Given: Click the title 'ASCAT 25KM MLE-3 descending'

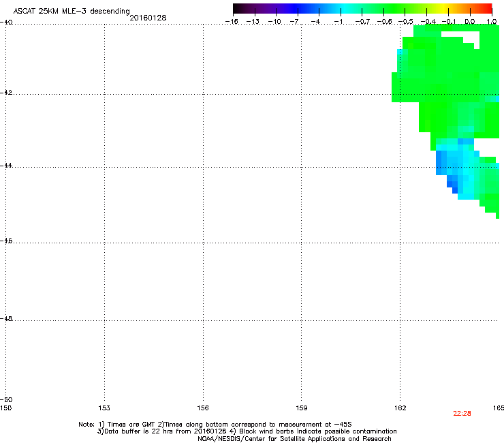Looking at the screenshot, I should pyautogui.click(x=72, y=12).
